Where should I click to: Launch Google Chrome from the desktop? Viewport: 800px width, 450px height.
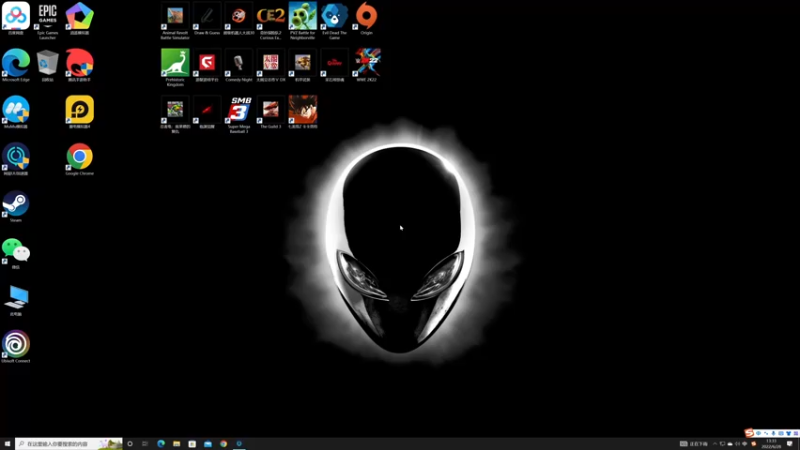point(80,159)
